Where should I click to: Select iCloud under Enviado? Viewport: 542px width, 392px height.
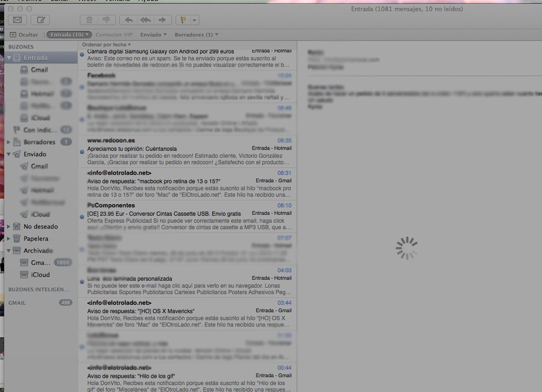(x=41, y=214)
